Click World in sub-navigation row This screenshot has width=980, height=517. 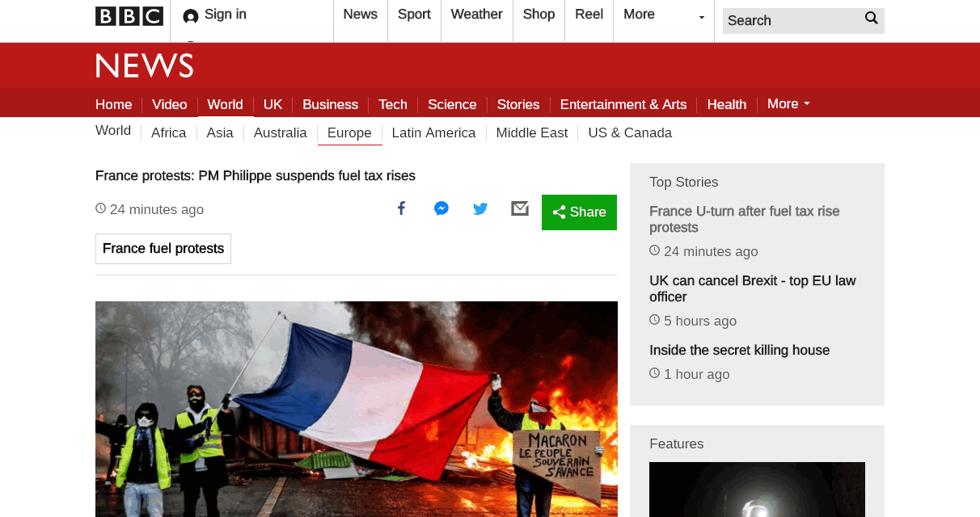[x=113, y=131]
